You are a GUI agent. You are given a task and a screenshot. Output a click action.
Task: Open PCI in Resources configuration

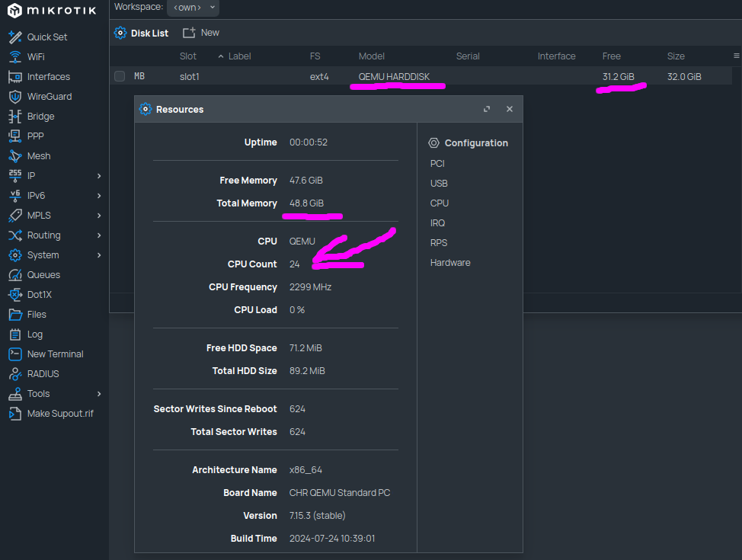click(437, 163)
